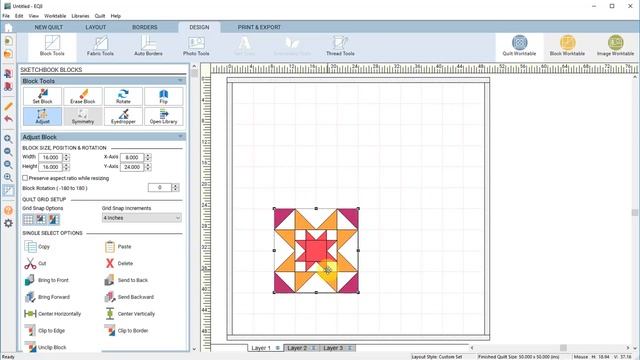Switch to NEW QUILT tab

pos(49,27)
